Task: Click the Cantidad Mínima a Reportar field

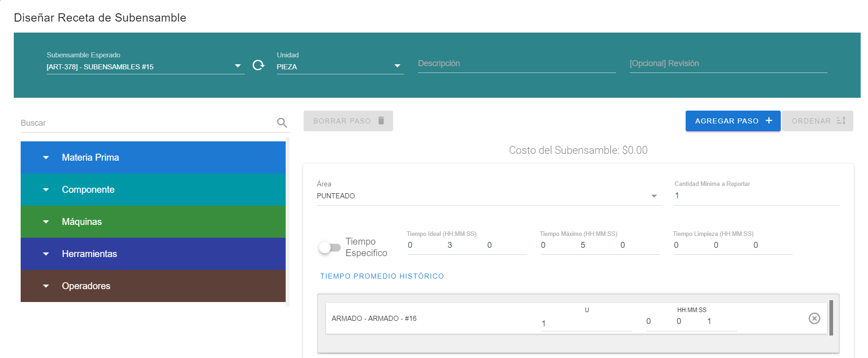Action: (756, 196)
